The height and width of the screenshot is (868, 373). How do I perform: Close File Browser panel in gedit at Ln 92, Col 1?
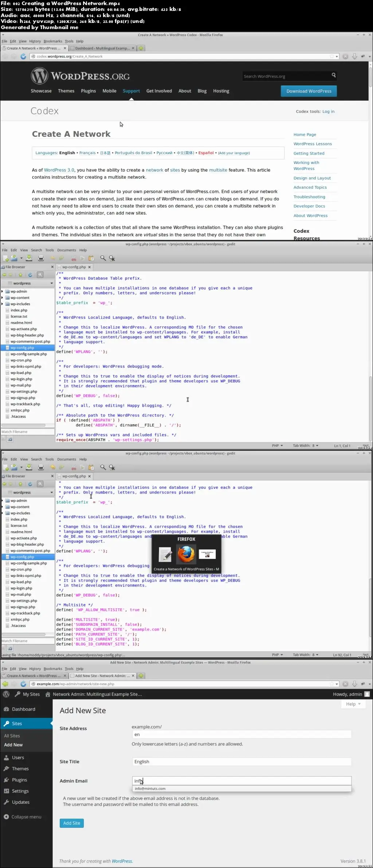[x=52, y=476]
